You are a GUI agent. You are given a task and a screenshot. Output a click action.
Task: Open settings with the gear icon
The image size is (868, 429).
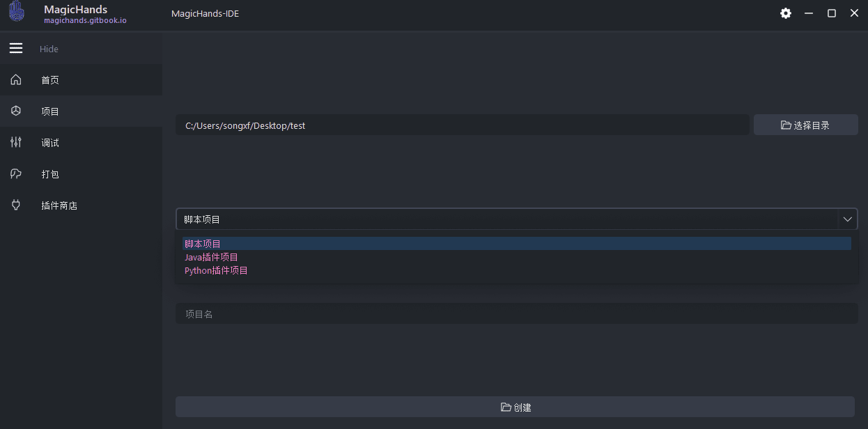pos(786,13)
